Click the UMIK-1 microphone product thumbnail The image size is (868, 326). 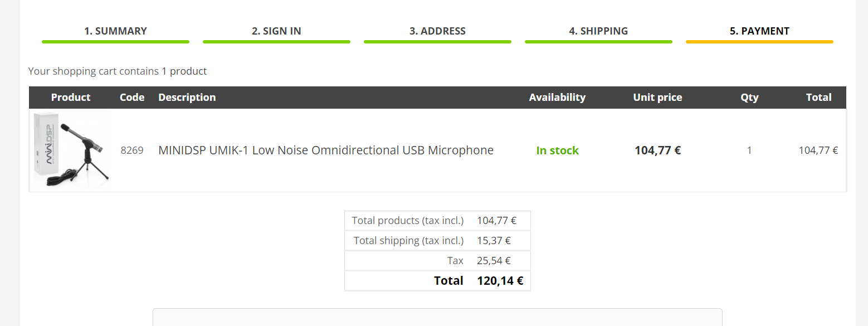point(71,149)
